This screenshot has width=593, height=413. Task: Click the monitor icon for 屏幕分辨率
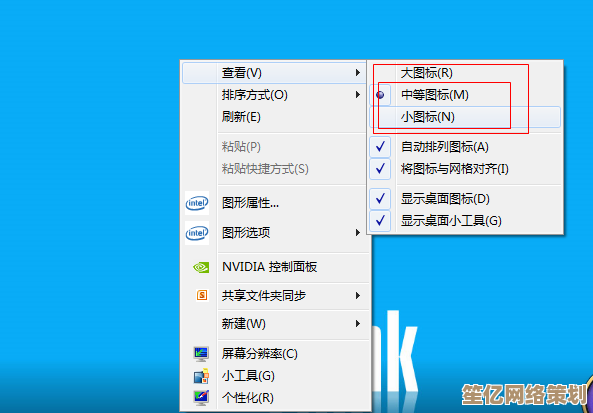[x=201, y=354]
